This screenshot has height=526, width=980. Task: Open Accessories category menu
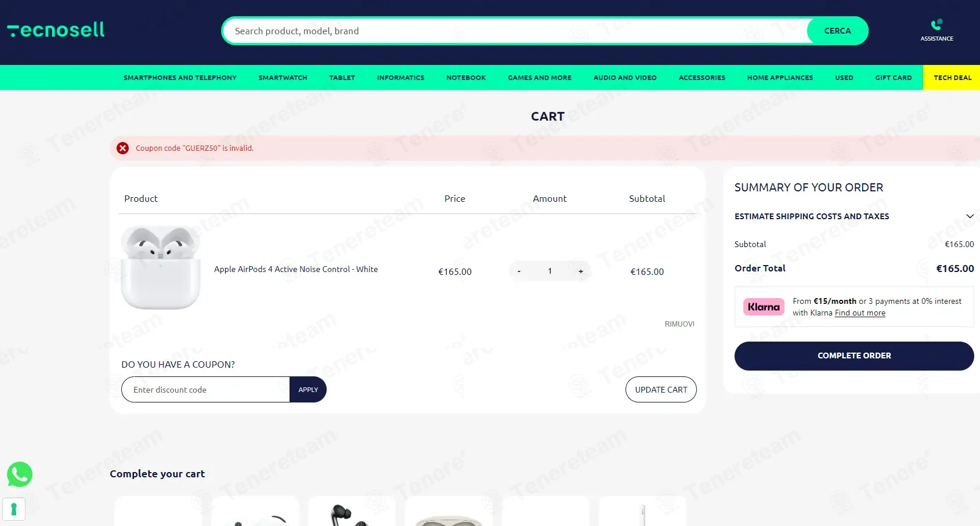702,78
